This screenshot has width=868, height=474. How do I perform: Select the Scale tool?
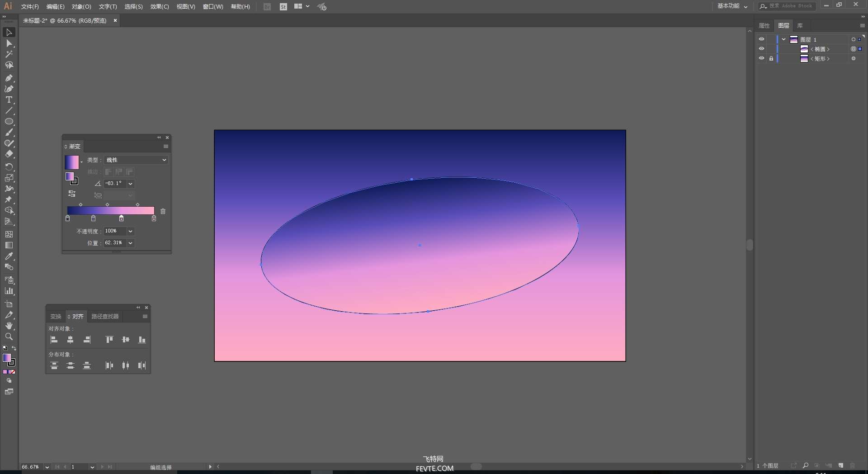[x=9, y=178]
